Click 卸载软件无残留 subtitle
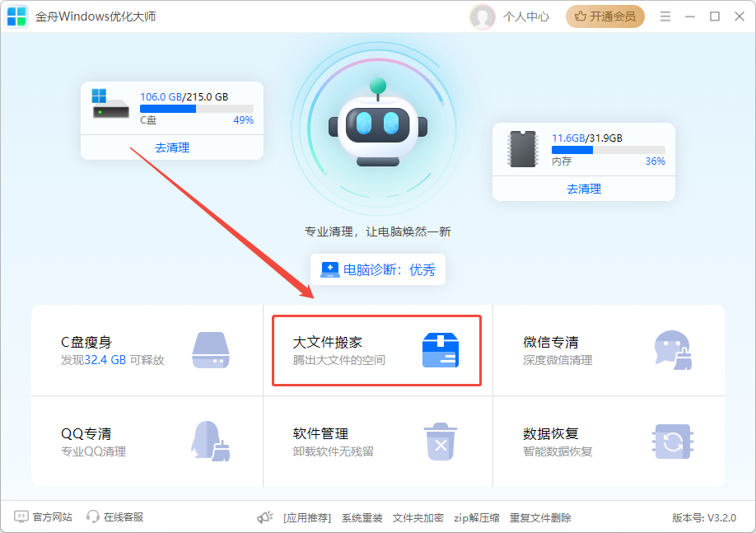The height and width of the screenshot is (533, 756). [334, 452]
